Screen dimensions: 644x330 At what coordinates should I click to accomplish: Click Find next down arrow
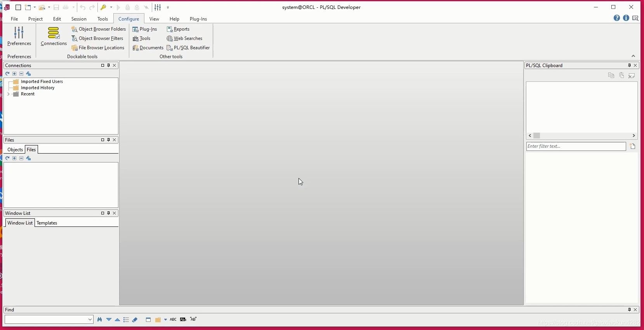(109, 320)
